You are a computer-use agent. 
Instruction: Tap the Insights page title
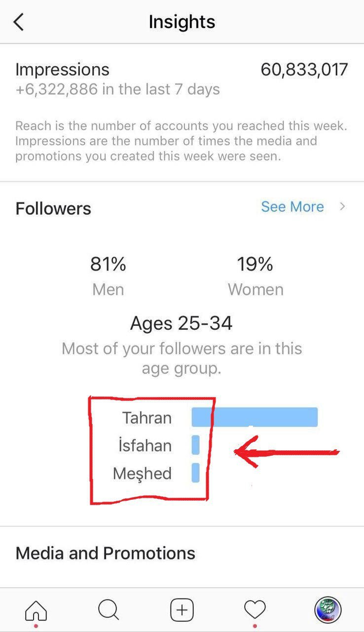tap(182, 22)
